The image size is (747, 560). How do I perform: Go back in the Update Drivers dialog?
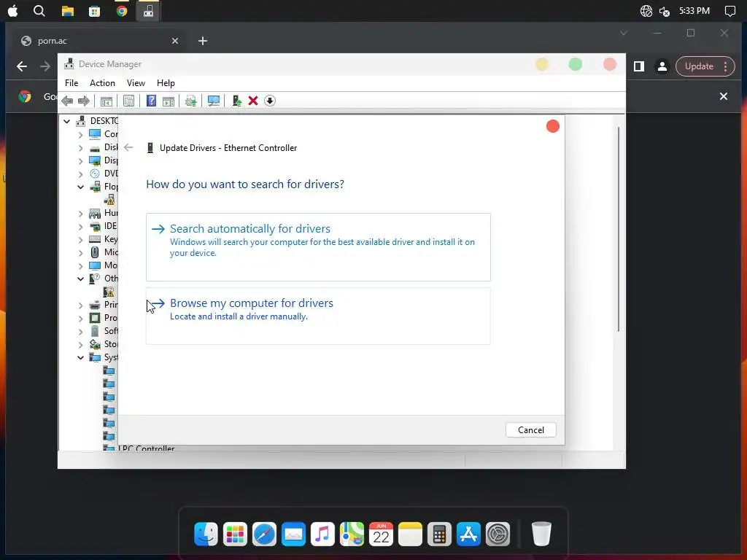click(128, 147)
